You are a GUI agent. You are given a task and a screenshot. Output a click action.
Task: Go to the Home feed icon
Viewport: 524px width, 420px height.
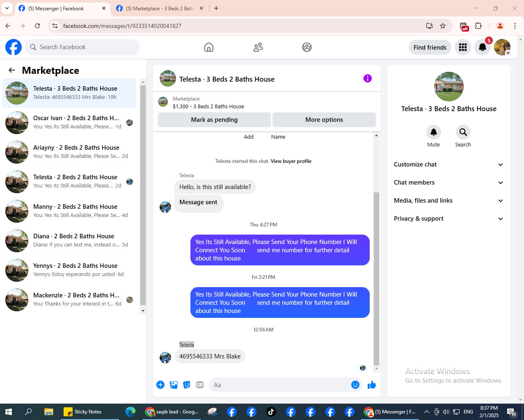209,47
